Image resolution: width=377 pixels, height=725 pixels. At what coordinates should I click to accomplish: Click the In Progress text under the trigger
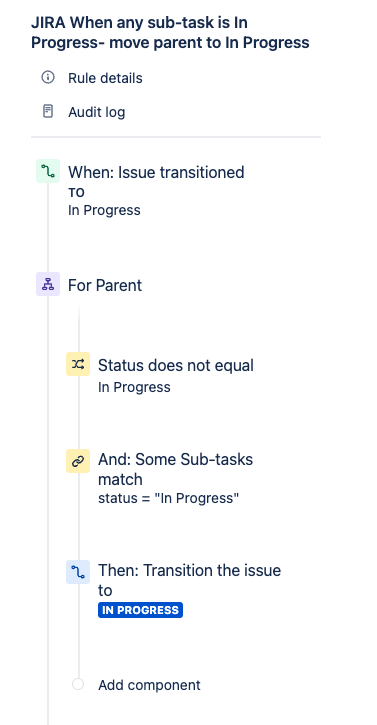tap(104, 210)
